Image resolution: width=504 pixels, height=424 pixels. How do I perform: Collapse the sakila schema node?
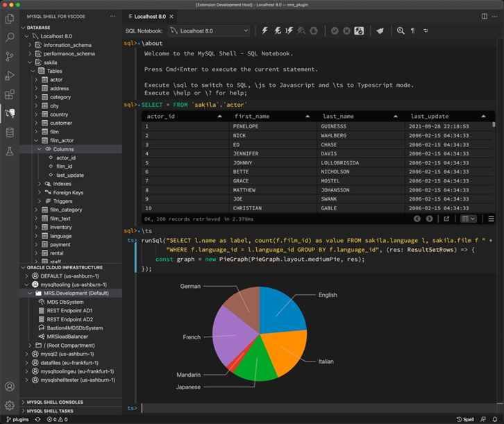[30, 62]
